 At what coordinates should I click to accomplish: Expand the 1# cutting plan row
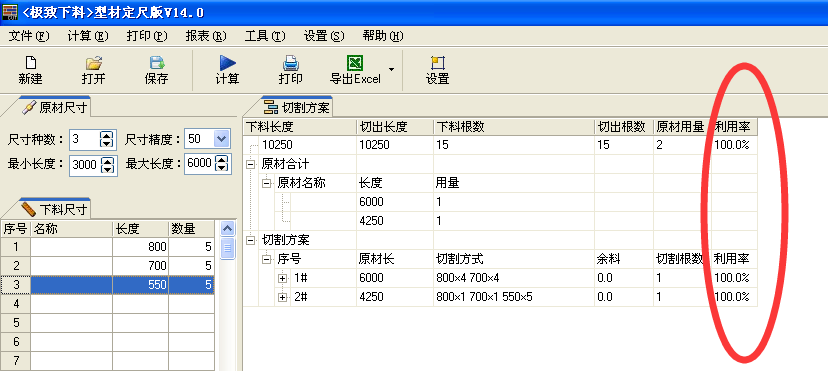(283, 278)
